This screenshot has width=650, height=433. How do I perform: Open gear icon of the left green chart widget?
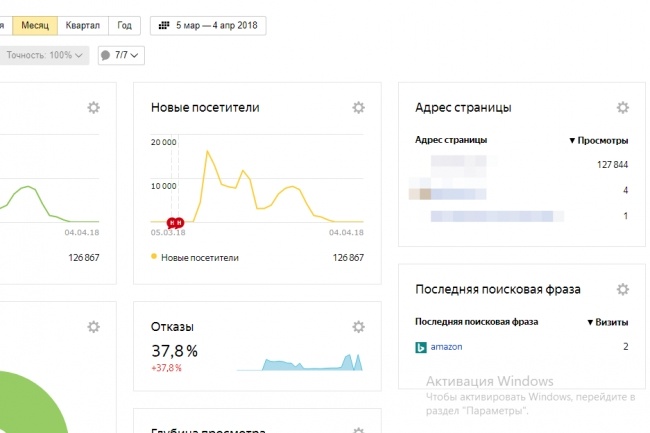(94, 108)
